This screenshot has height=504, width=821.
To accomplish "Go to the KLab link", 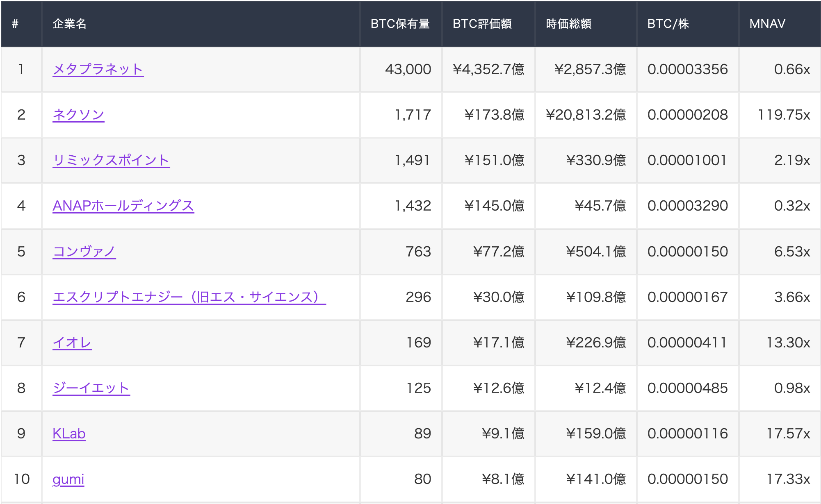I will pos(69,434).
